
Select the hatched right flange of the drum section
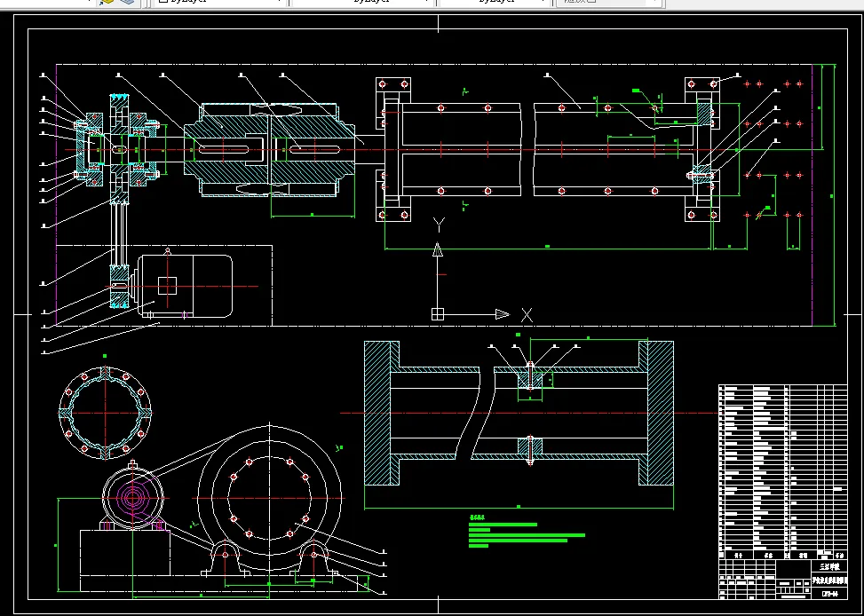(x=655, y=413)
